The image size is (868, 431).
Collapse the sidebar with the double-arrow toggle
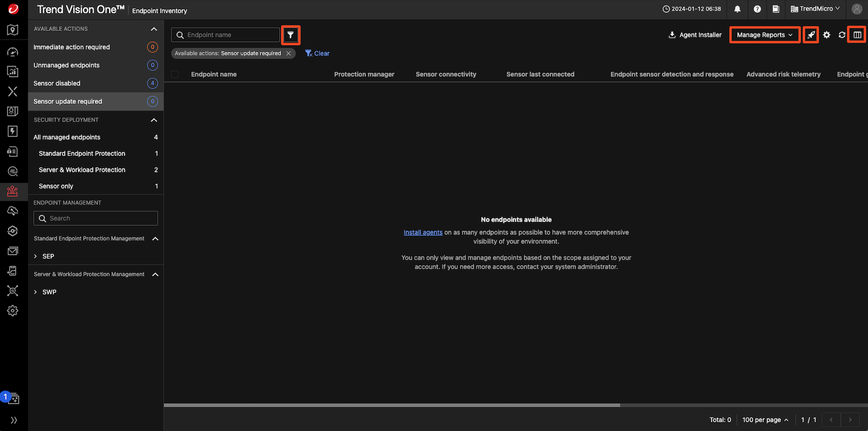14,420
